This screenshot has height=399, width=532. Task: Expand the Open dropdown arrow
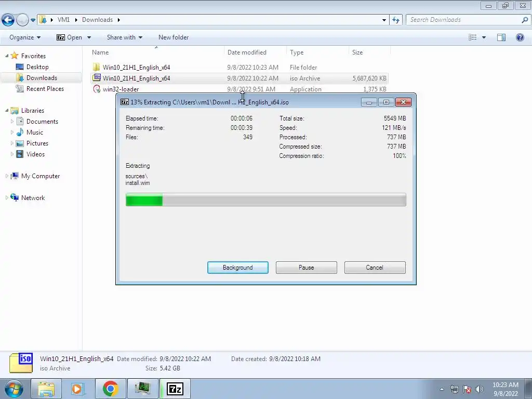pyautogui.click(x=89, y=37)
